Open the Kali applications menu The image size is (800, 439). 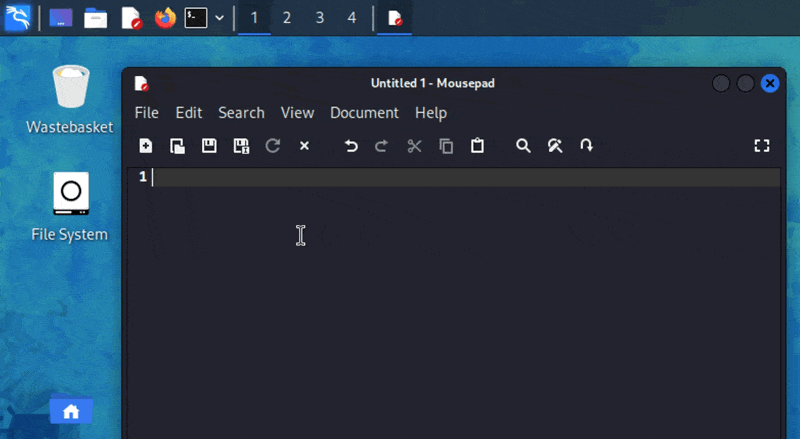pos(18,18)
